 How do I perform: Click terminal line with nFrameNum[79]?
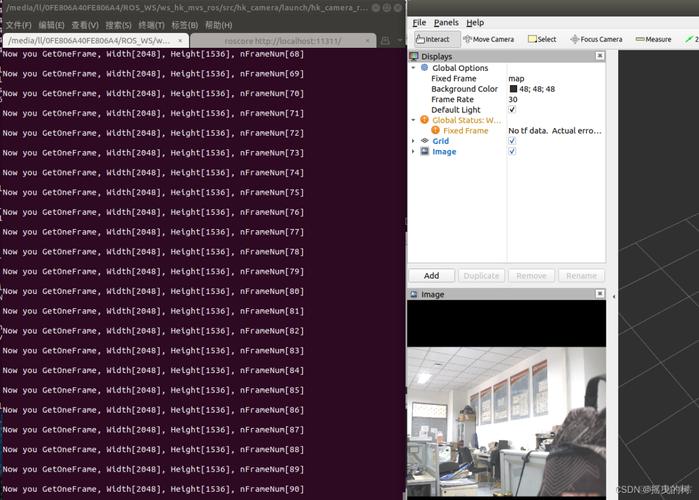tap(153, 271)
